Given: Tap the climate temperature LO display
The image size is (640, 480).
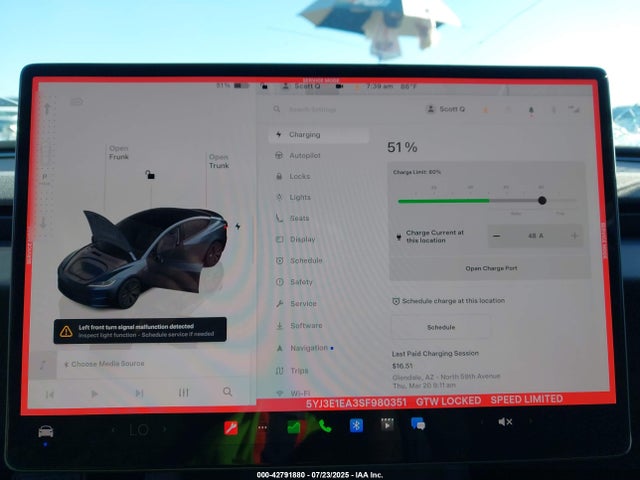Looking at the screenshot, I should 139,429.
